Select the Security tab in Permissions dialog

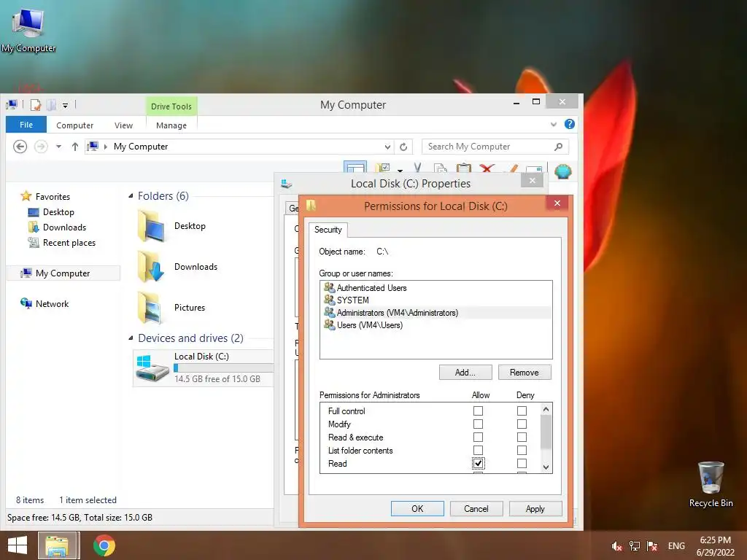click(328, 230)
